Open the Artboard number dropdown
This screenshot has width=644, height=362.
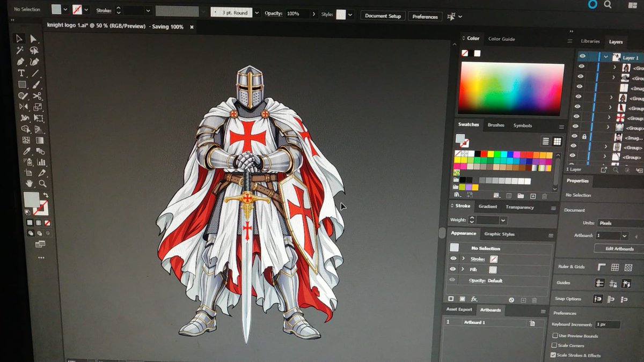pos(624,236)
